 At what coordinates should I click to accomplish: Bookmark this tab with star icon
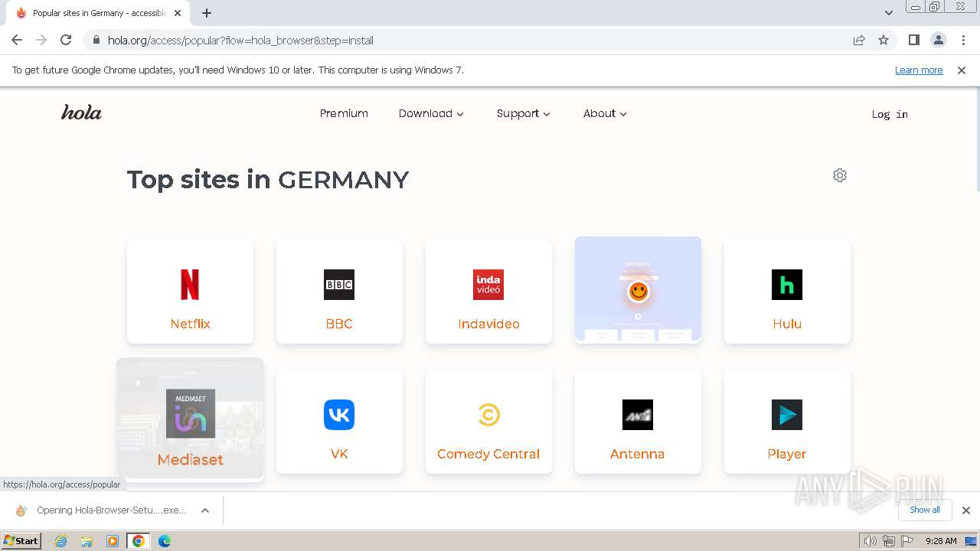pos(884,40)
